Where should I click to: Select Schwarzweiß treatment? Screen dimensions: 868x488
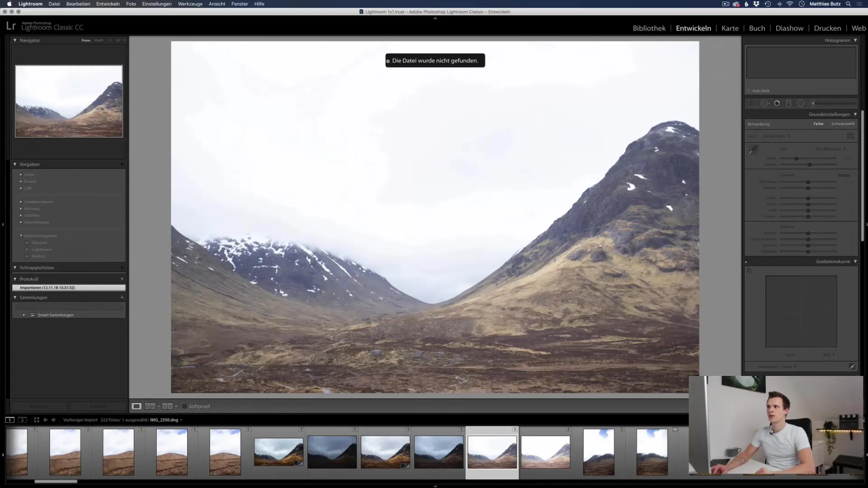pyautogui.click(x=843, y=124)
